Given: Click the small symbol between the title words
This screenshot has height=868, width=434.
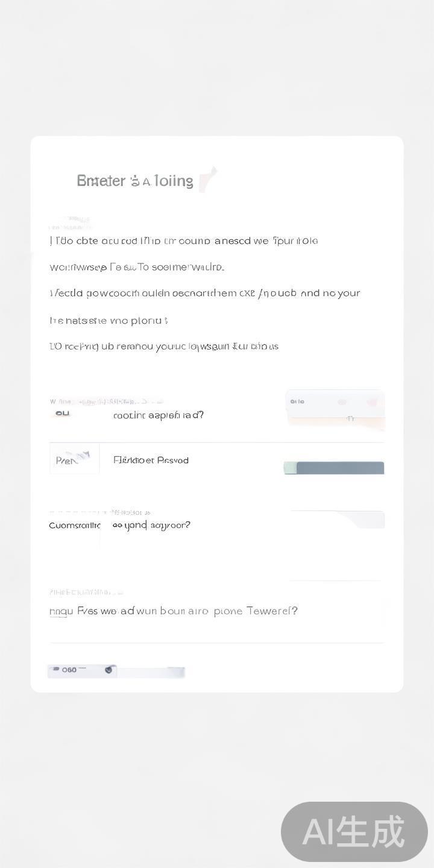Looking at the screenshot, I should coord(135,180).
